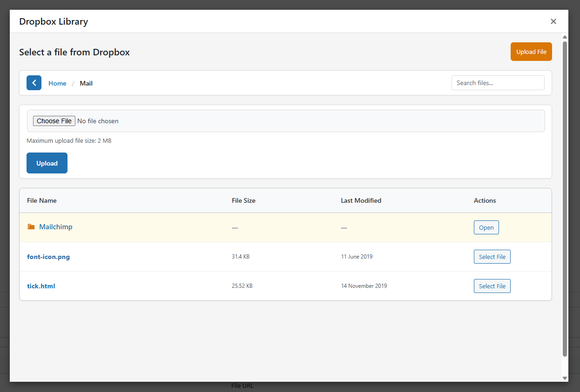The width and height of the screenshot is (580, 392).
Task: Click the File Name column header
Action: click(x=42, y=200)
